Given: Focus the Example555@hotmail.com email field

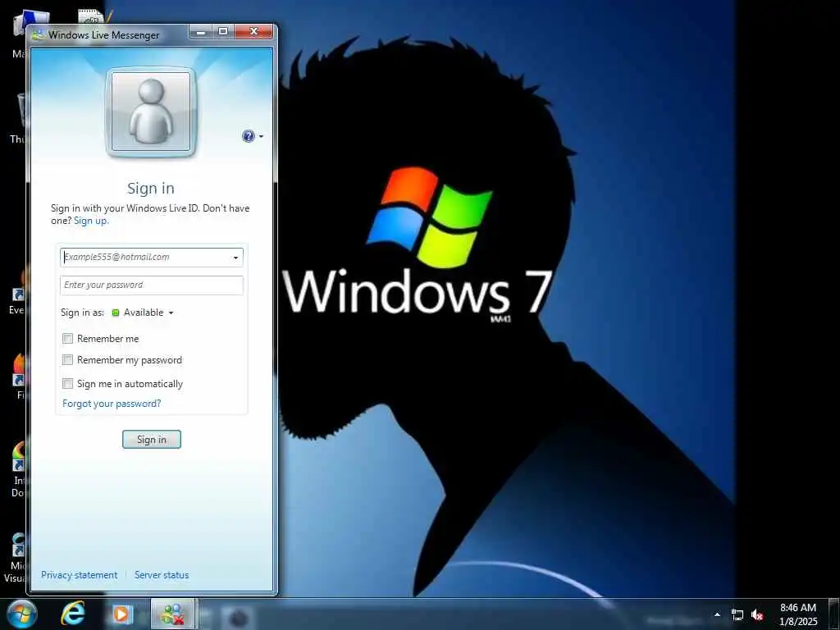Looking at the screenshot, I should point(152,257).
